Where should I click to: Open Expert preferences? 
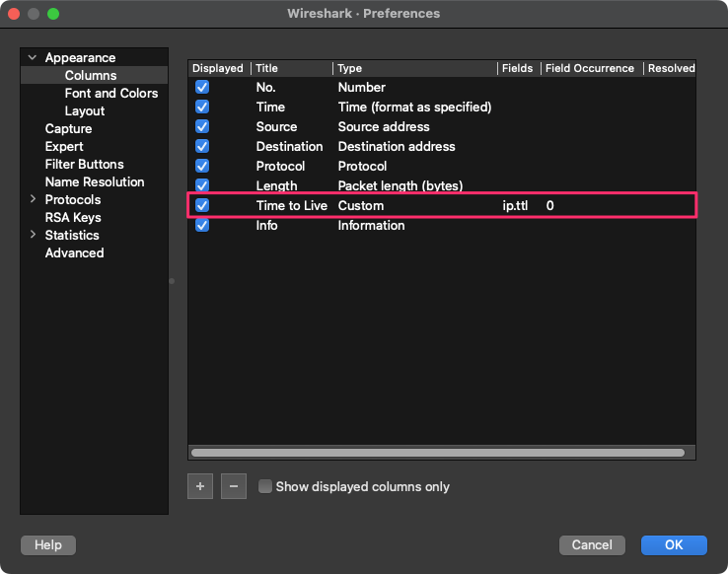click(x=64, y=146)
